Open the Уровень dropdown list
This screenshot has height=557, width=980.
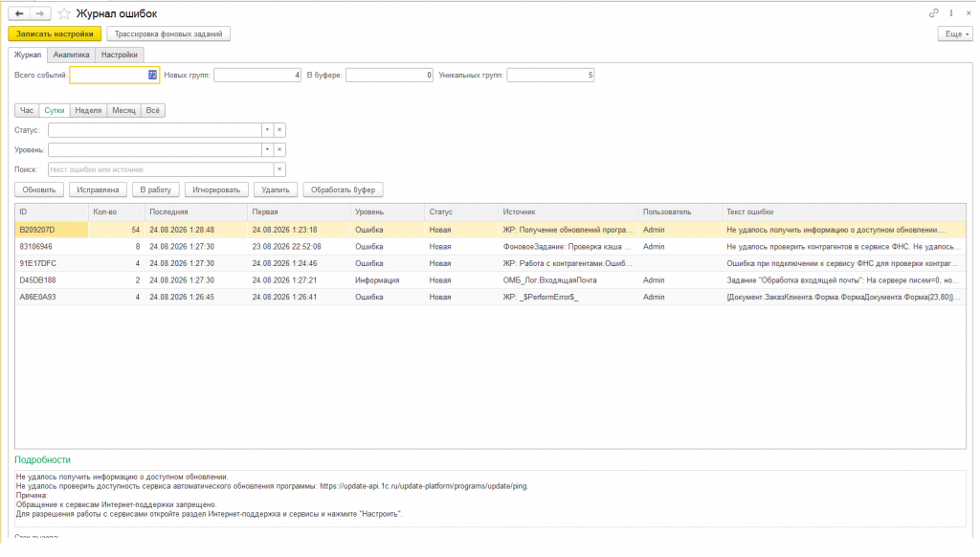pyautogui.click(x=267, y=150)
